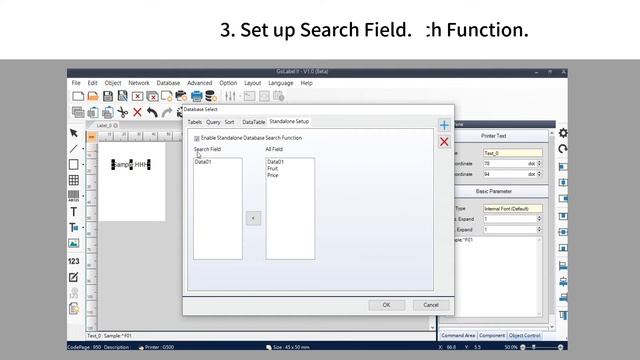Open the Database connection toolbar icon
The width and height of the screenshot is (640, 360).
pos(211,96)
